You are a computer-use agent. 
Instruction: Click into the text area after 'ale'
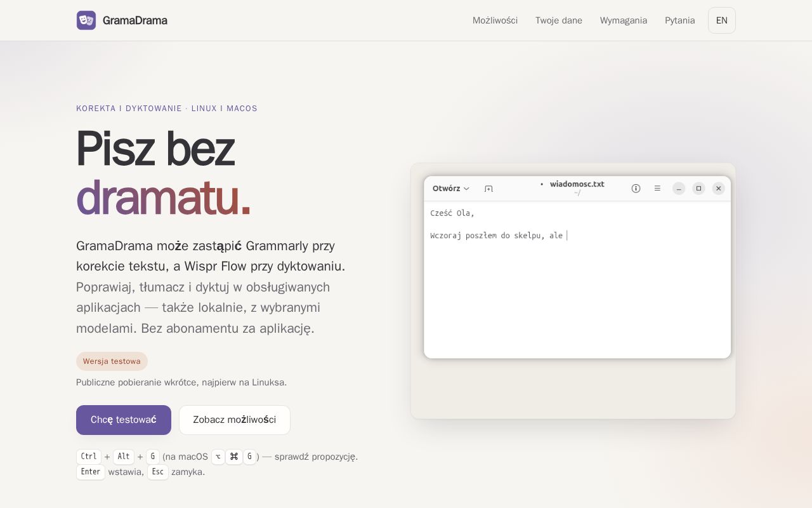pyautogui.click(x=567, y=236)
